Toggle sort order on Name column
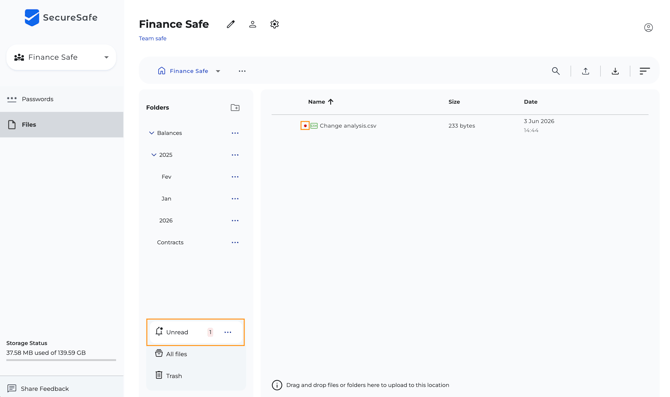Viewport: 670px width, 397px height. point(320,102)
